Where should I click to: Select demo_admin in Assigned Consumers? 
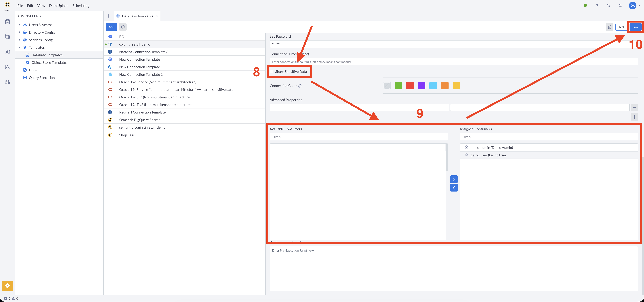[549, 147]
